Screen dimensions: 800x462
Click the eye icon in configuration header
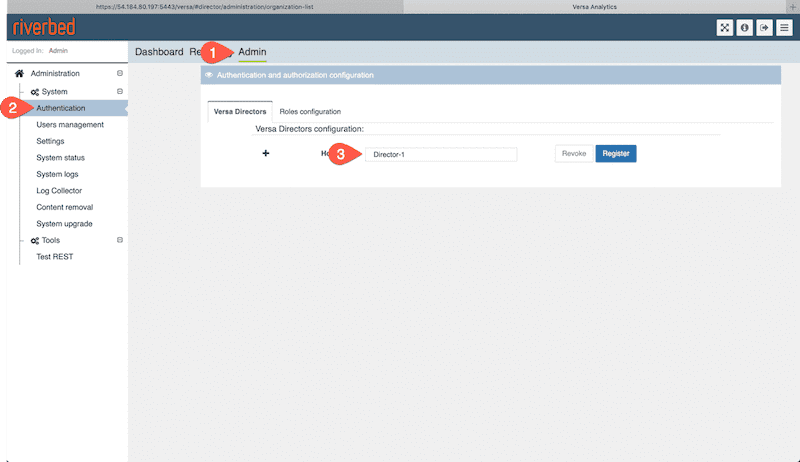coord(209,75)
